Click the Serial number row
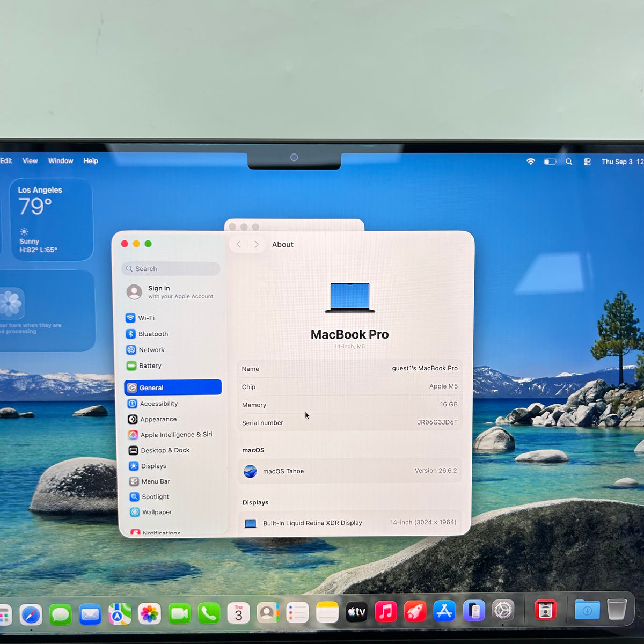Image resolution: width=644 pixels, height=644 pixels. [349, 422]
